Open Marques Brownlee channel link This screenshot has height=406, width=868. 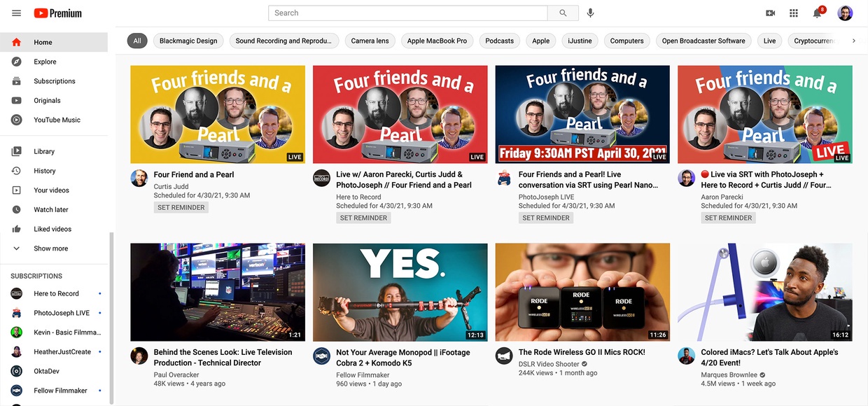point(730,374)
